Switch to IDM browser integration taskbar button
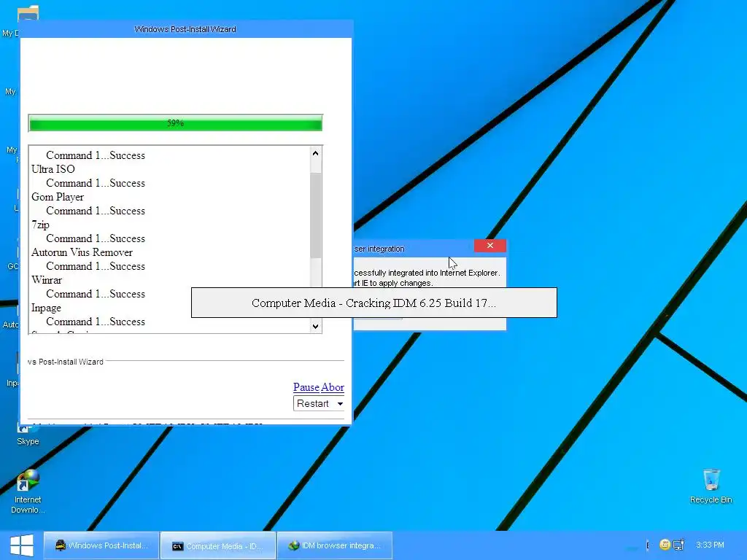 tap(335, 545)
